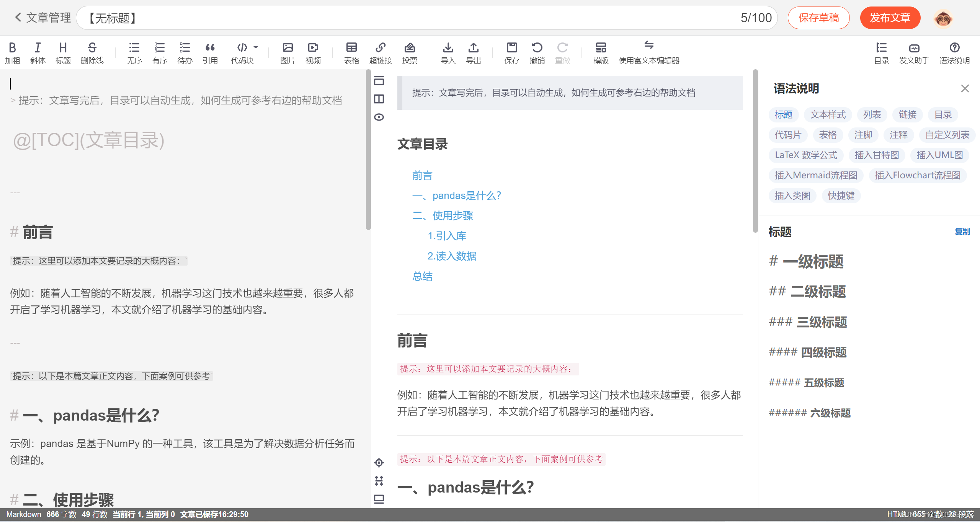This screenshot has height=522, width=980.
Task: Open templates with 模版 icon
Action: (601, 53)
